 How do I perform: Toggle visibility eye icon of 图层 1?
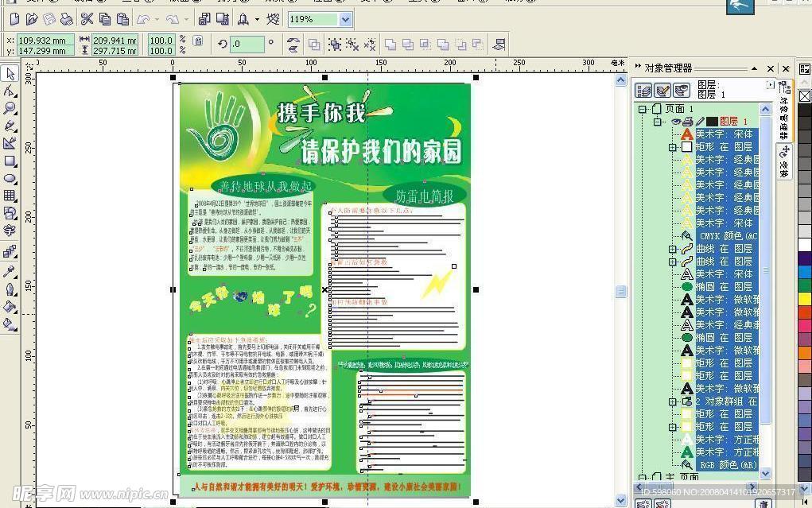tap(676, 121)
